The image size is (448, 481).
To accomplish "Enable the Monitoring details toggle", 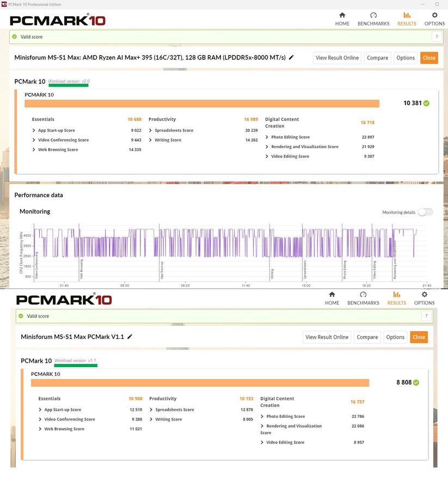I will pyautogui.click(x=426, y=212).
